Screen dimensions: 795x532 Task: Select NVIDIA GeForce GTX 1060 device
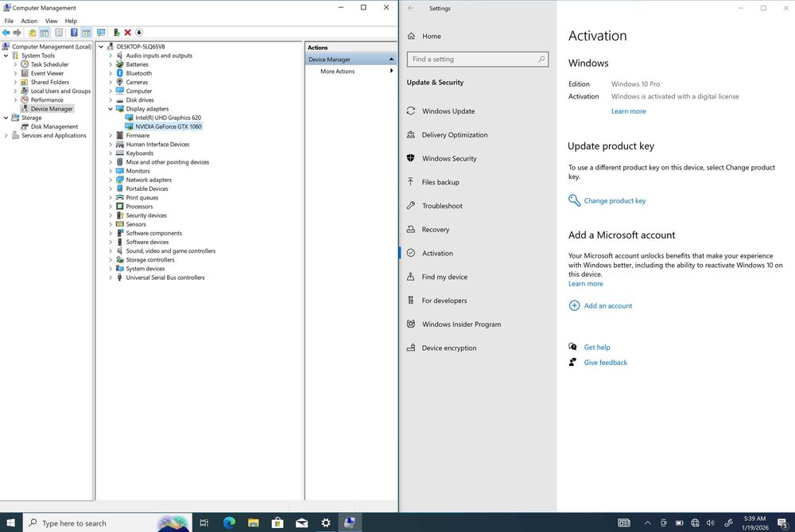pyautogui.click(x=168, y=126)
